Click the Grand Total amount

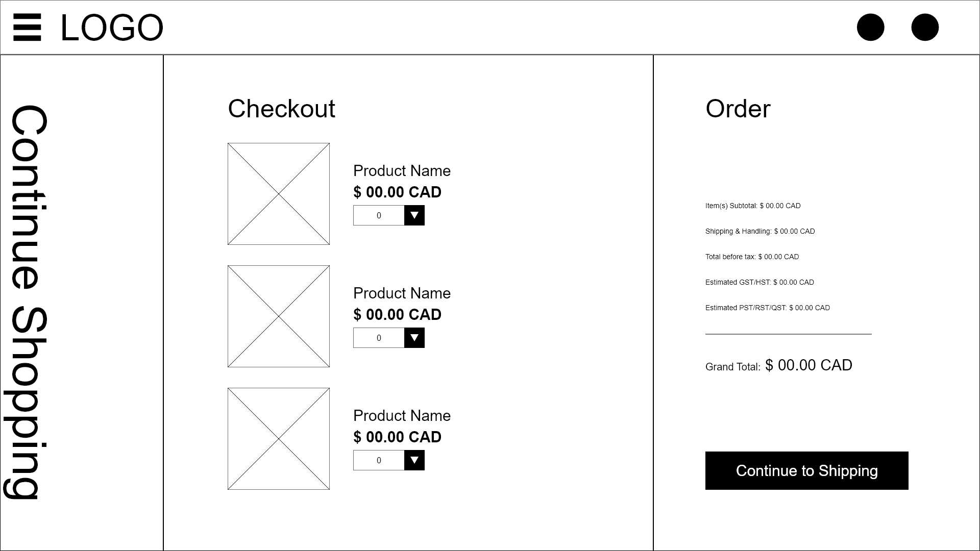[808, 365]
